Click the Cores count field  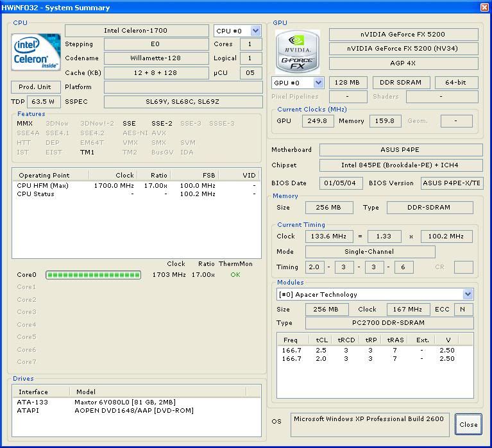tap(251, 44)
